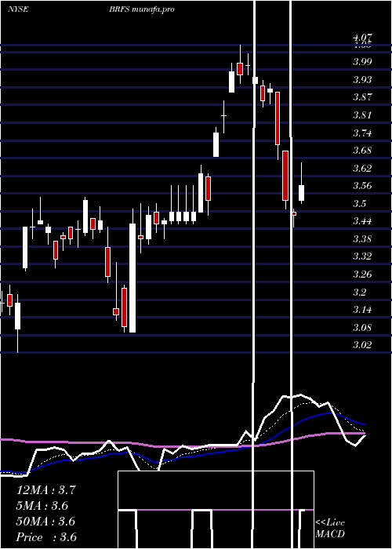Select the 3.14 price axis label
Screen dimensions: 392x549
(x=362, y=310)
